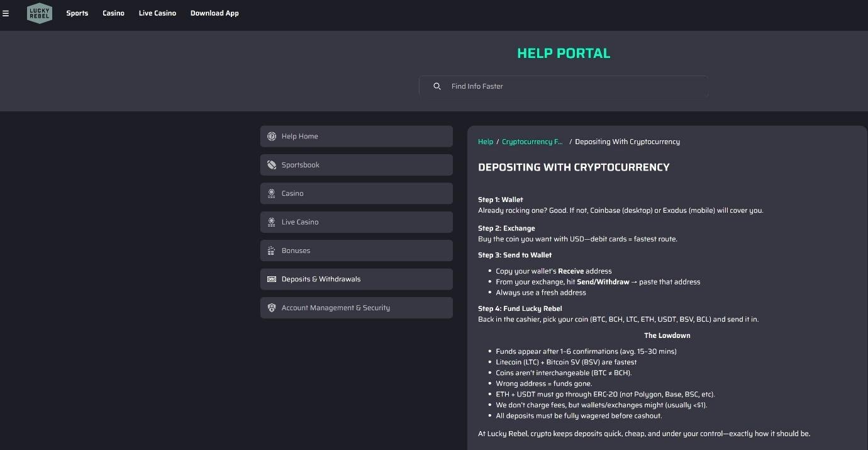Click Depositing With Cryptocurrency breadcrumb text
This screenshot has width=868, height=450.
(627, 142)
